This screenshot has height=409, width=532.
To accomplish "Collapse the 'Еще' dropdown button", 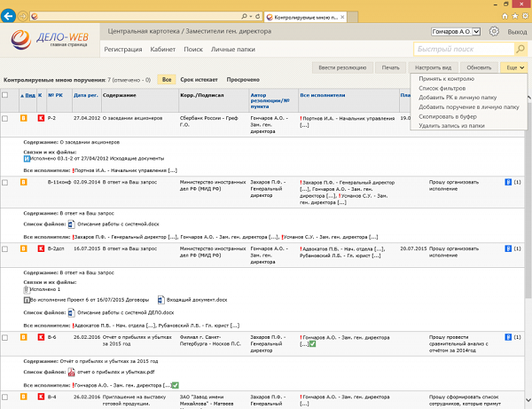I will (x=512, y=67).
